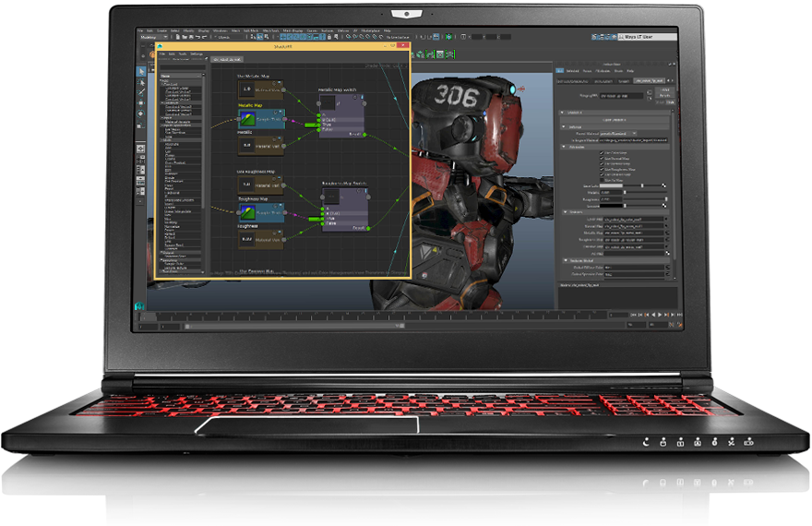Toggle the Use Roughness Map checkbox

pyautogui.click(x=602, y=169)
